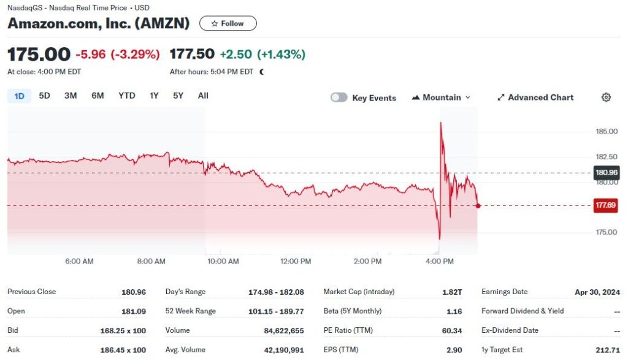The height and width of the screenshot is (364, 628).
Task: Choose the 6M chart range
Action: click(x=98, y=96)
